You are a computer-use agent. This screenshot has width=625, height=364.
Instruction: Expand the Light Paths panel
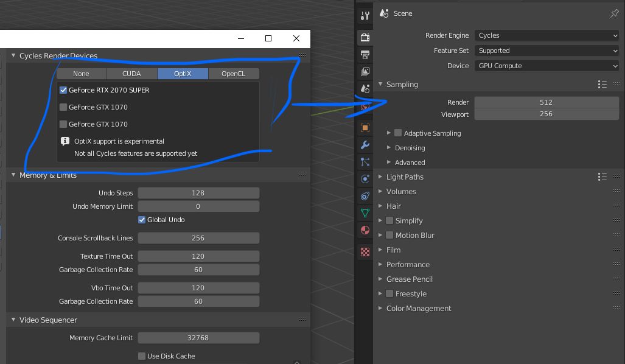pos(380,177)
